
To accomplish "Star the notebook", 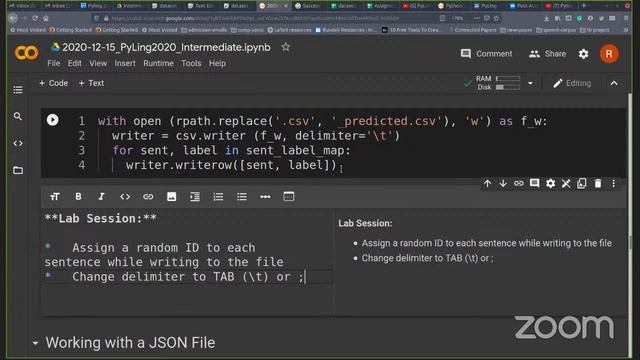I will [286, 47].
